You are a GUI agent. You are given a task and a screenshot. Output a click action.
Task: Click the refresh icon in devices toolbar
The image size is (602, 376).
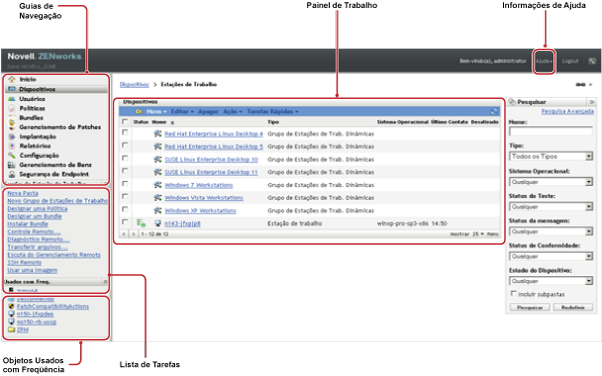click(x=494, y=111)
